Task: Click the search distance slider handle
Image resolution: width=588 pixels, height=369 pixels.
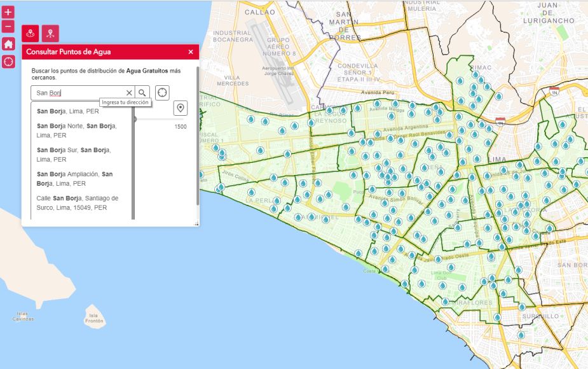Action: click(x=134, y=119)
